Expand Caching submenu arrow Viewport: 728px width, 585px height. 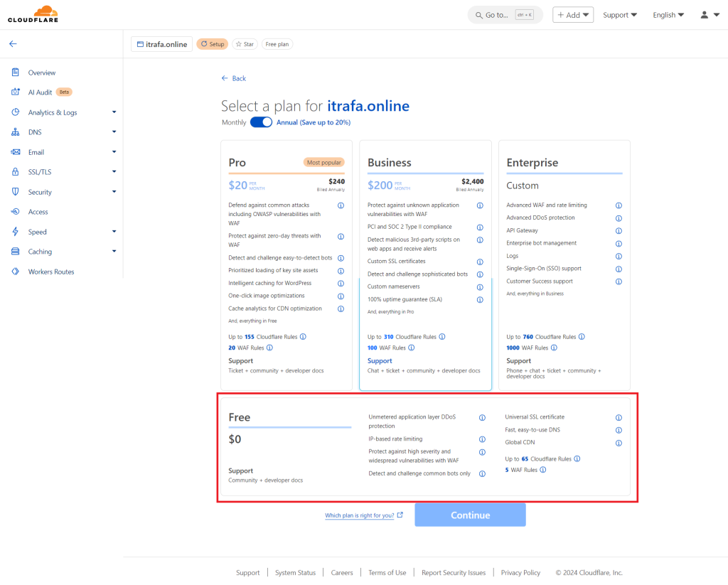(x=114, y=251)
